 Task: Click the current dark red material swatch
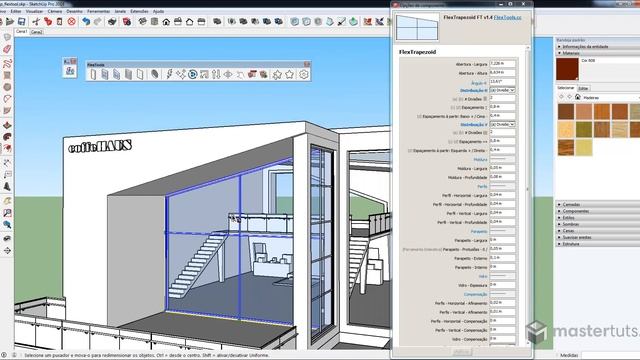(x=567, y=69)
